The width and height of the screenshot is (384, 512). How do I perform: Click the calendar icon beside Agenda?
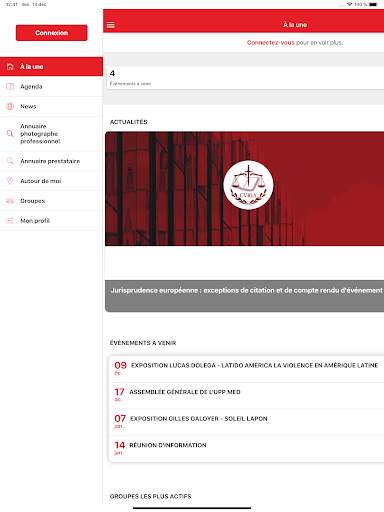tap(10, 86)
